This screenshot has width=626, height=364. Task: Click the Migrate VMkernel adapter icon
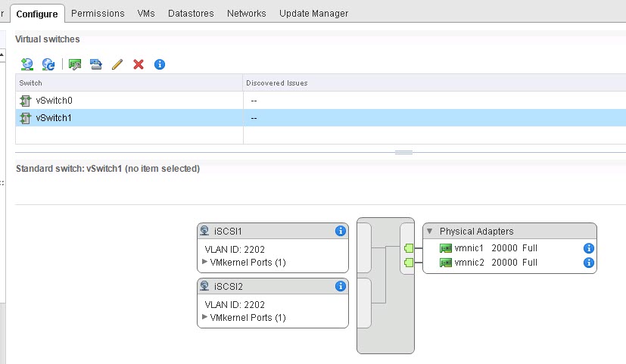96,64
